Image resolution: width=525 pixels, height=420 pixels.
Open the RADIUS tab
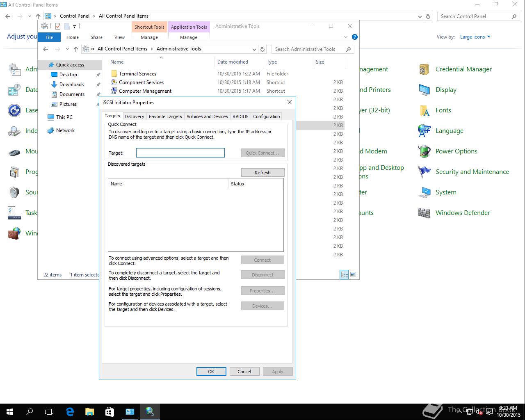click(x=240, y=116)
